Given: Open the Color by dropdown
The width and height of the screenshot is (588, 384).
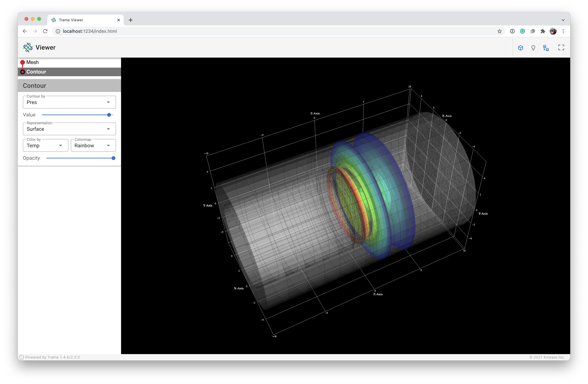Looking at the screenshot, I should pyautogui.click(x=45, y=145).
